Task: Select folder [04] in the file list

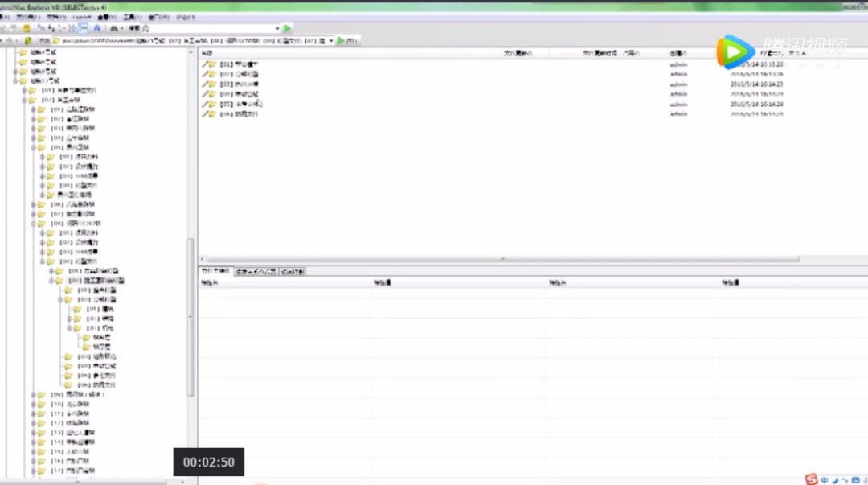Action: (x=240, y=93)
